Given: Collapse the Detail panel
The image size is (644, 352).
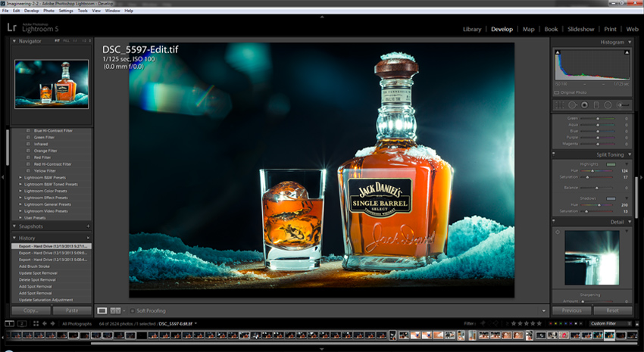Looking at the screenshot, I should (630, 222).
